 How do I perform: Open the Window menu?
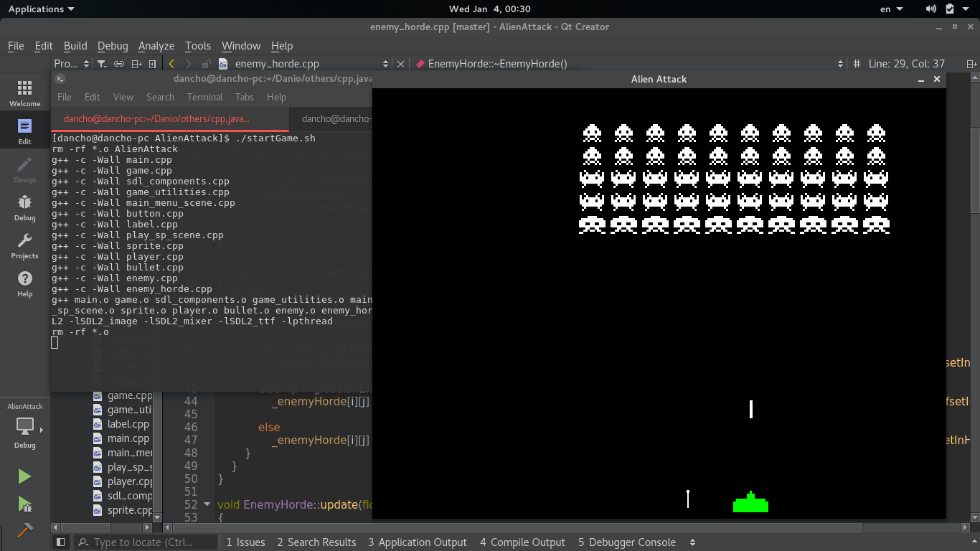click(x=241, y=45)
